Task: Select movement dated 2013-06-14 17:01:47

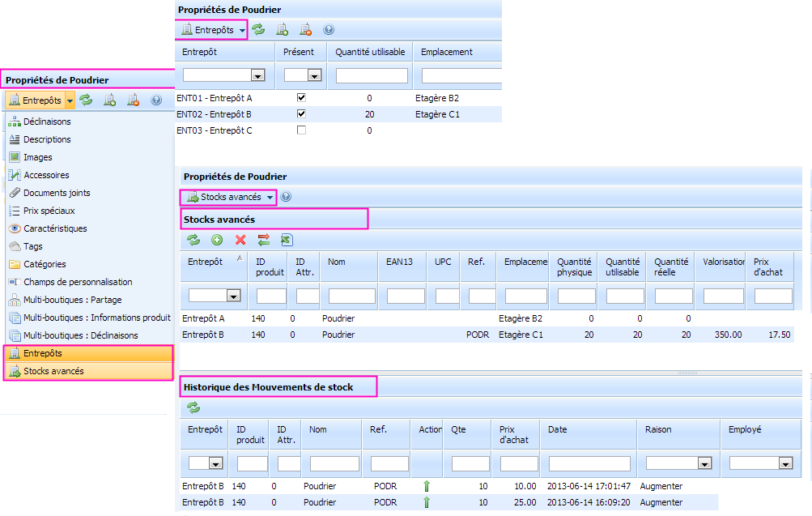Action: 449,486
